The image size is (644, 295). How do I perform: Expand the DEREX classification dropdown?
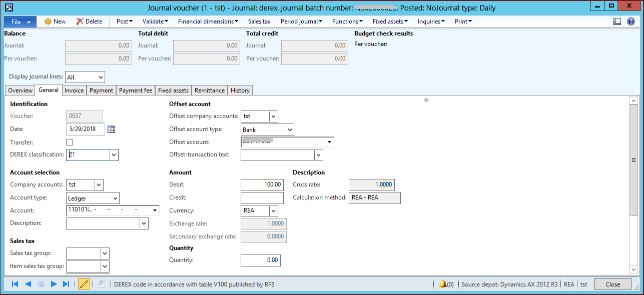point(114,155)
